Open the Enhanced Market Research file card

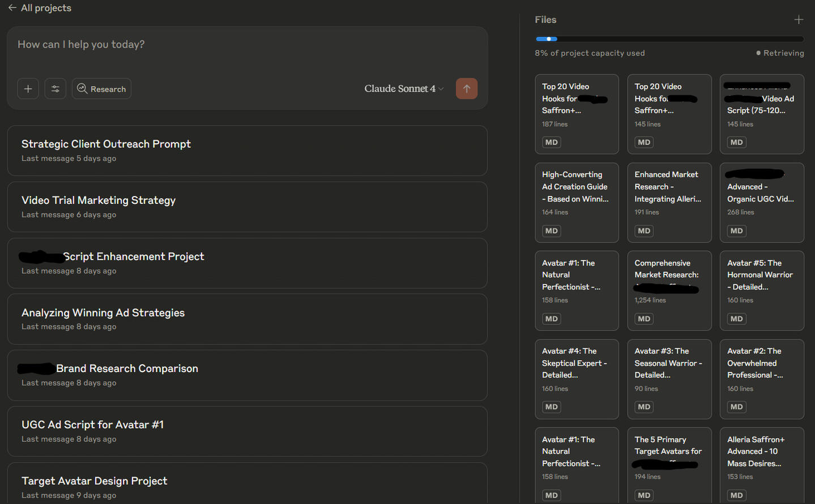tap(669, 193)
